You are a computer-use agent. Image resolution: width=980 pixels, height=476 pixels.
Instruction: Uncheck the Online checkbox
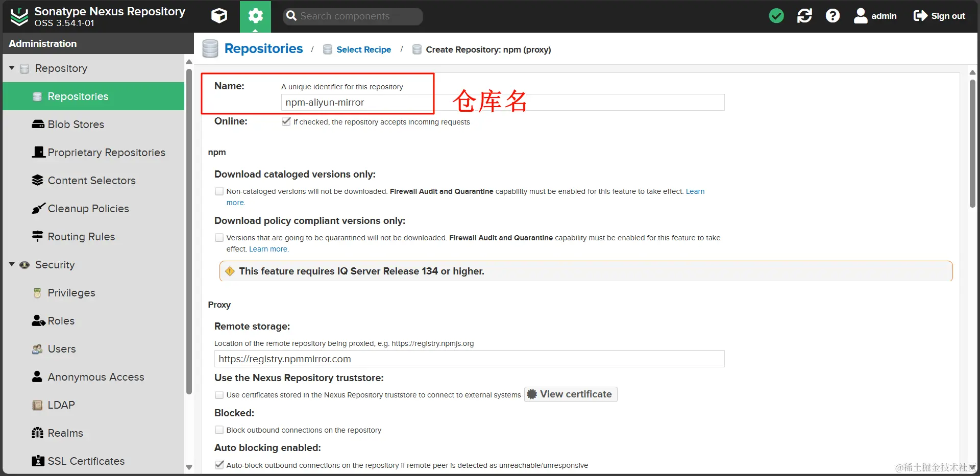286,121
